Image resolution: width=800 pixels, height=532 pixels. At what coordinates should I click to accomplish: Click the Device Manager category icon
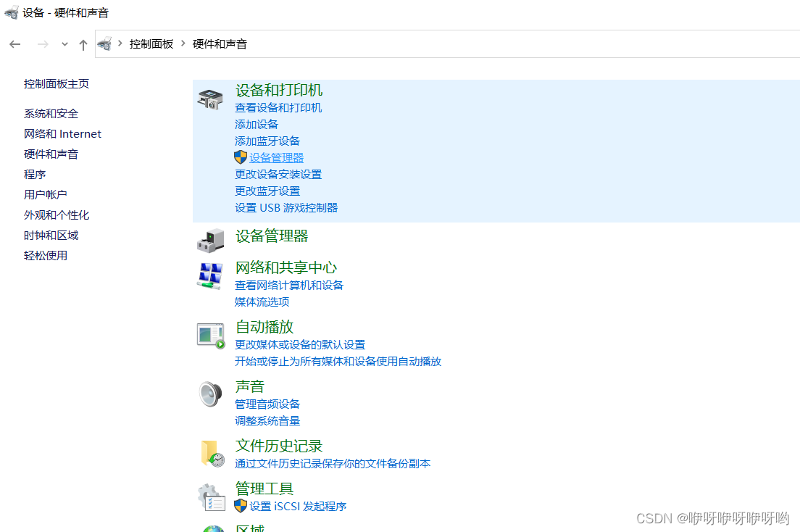(210, 241)
